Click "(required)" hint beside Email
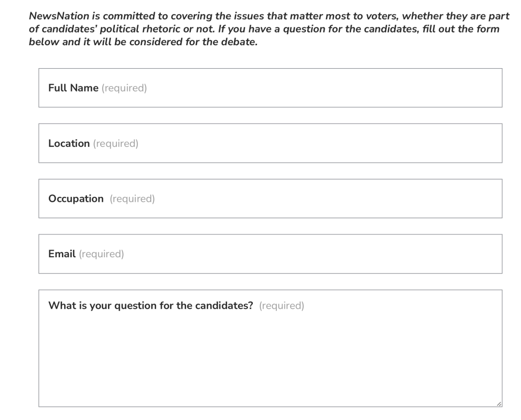Viewport: 521px width, 420px height. click(101, 254)
